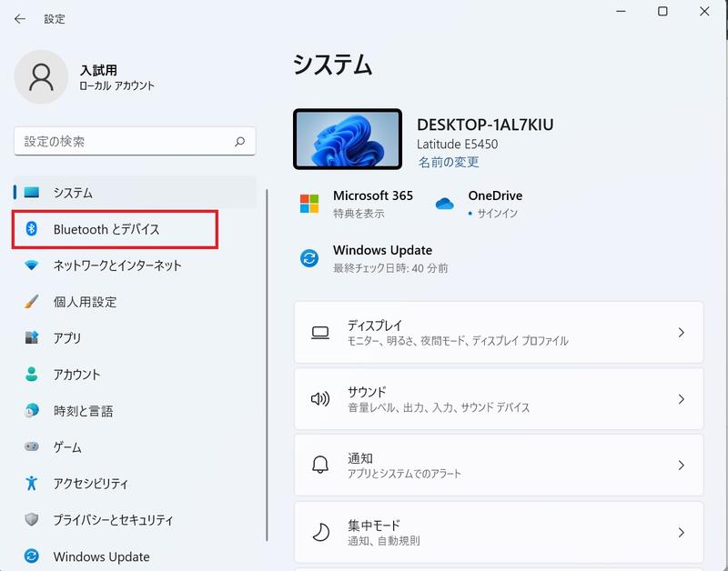Click the Wi-Fi network icon in sidebar

click(31, 265)
